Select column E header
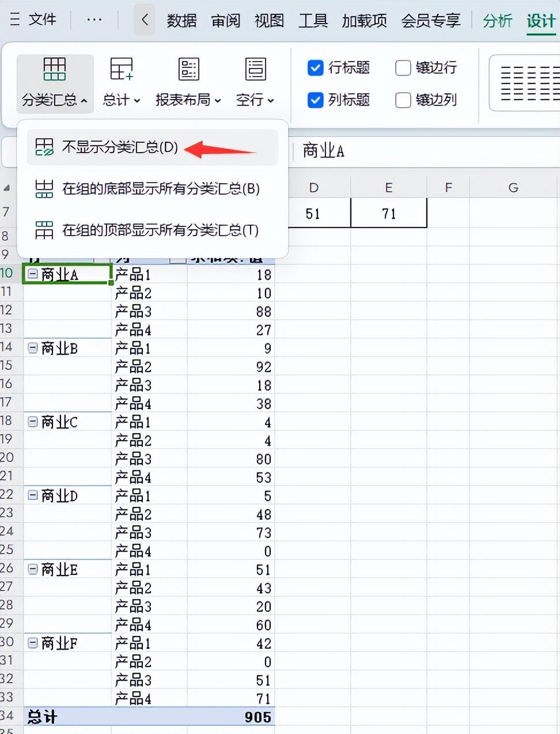 coord(389,188)
